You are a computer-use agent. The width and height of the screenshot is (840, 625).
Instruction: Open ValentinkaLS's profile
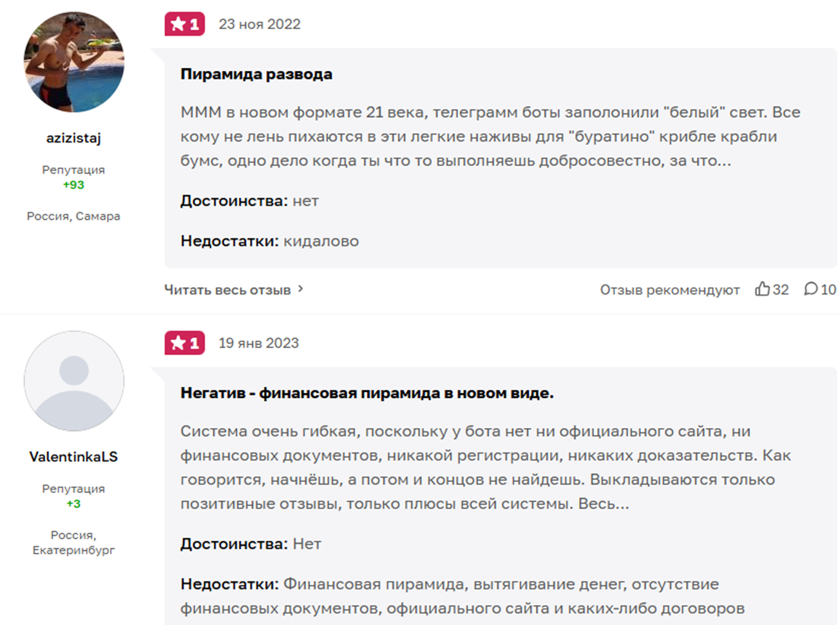74,456
